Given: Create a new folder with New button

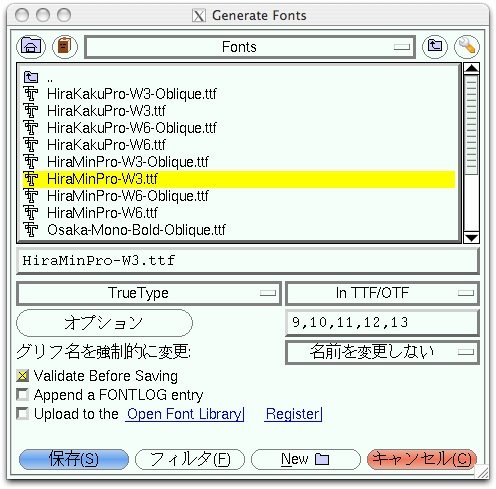Looking at the screenshot, I should click(x=306, y=459).
